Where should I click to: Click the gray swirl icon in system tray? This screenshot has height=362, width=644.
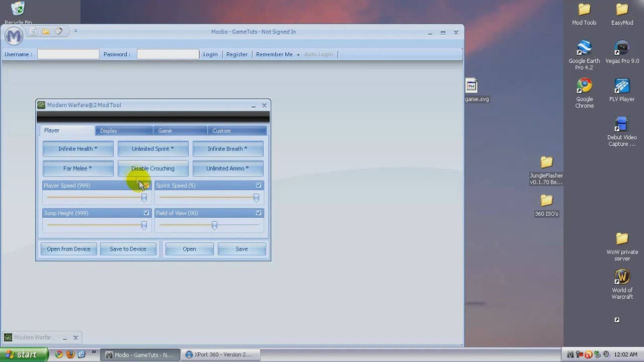point(606,354)
